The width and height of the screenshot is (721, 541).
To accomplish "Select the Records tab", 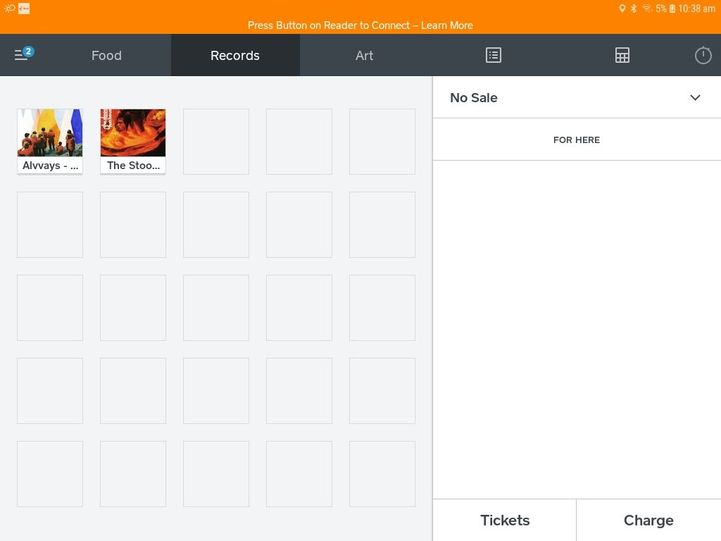I will point(235,56).
